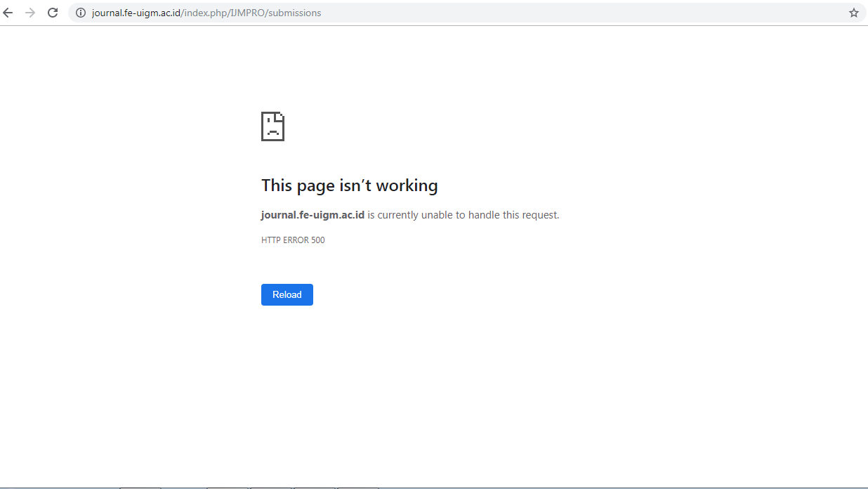Click the number "500" in the error code
868x489 pixels.
point(318,240)
